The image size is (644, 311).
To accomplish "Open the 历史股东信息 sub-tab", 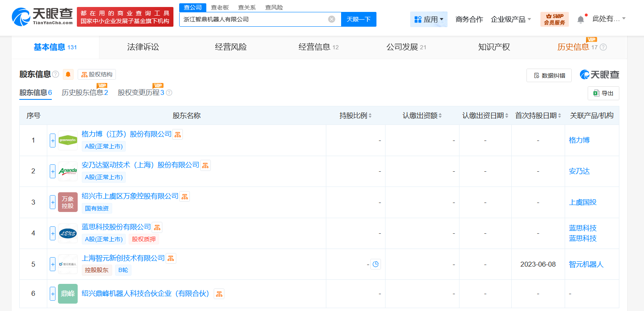I will pyautogui.click(x=85, y=93).
